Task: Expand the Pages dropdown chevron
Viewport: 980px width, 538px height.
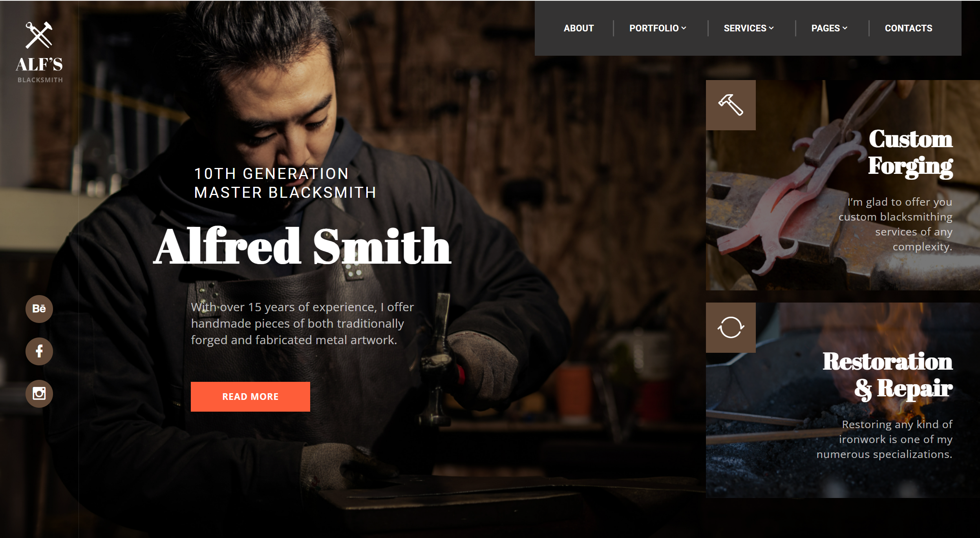Action: [845, 28]
